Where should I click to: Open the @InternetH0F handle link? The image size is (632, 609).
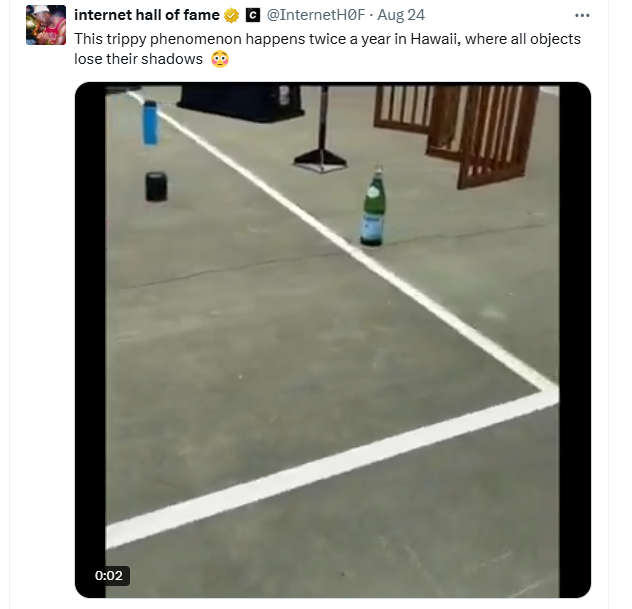point(316,15)
